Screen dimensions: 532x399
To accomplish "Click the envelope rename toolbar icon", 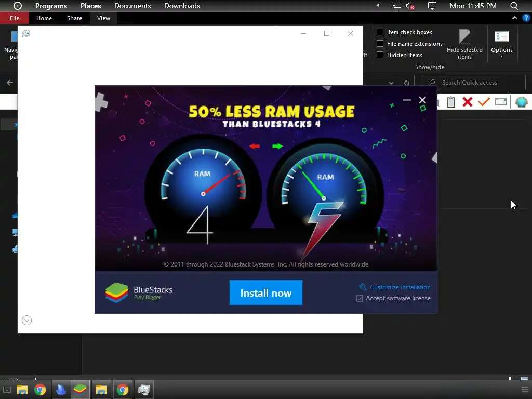I will pos(501,101).
